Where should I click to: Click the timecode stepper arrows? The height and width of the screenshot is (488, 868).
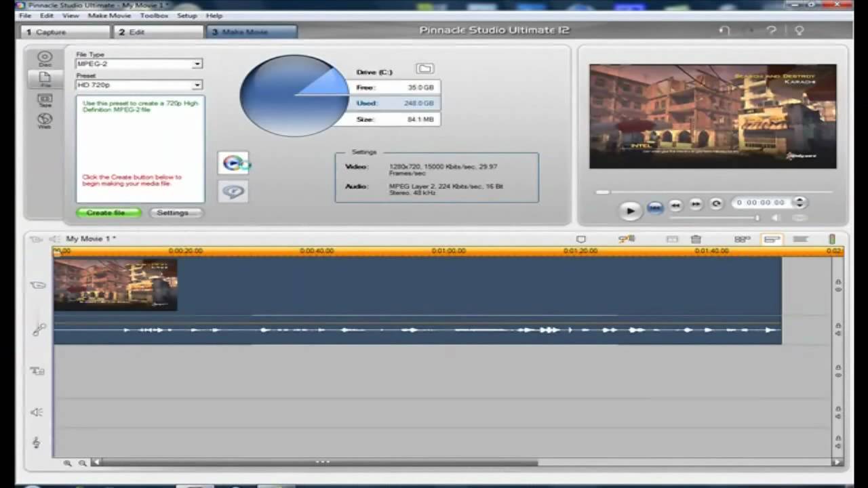800,203
